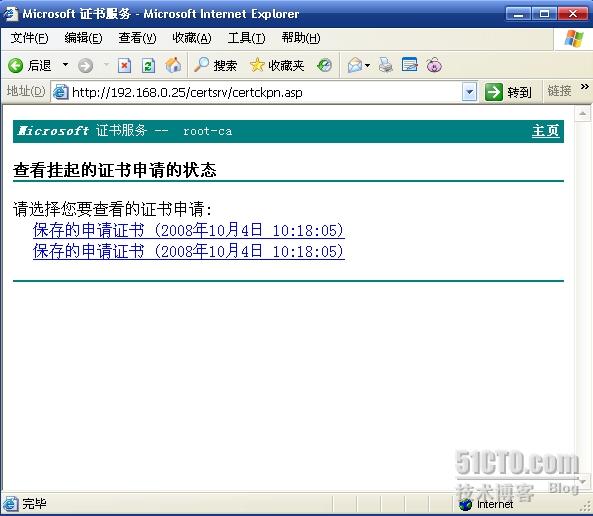This screenshot has height=516, width=593.
Task: Click the 完毕 status bar text
Action: [34, 504]
